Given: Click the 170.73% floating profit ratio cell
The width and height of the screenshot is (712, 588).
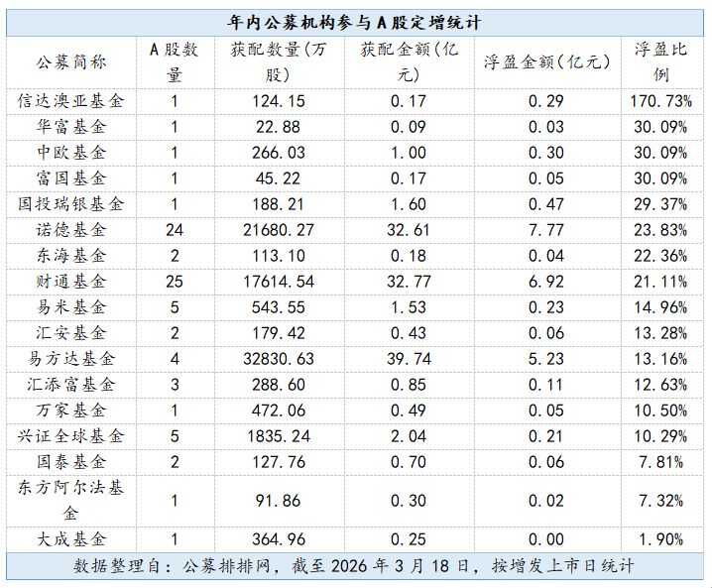Looking at the screenshot, I should [x=660, y=101].
